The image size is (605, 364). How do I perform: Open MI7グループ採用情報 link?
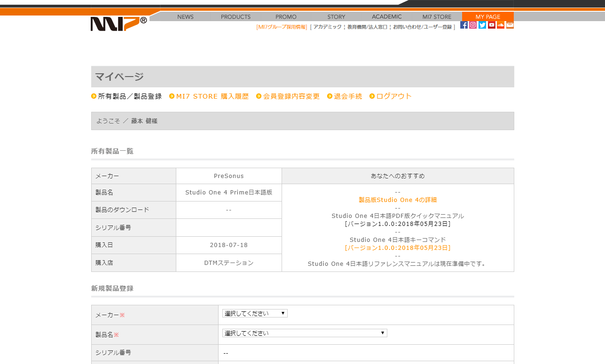point(282,27)
